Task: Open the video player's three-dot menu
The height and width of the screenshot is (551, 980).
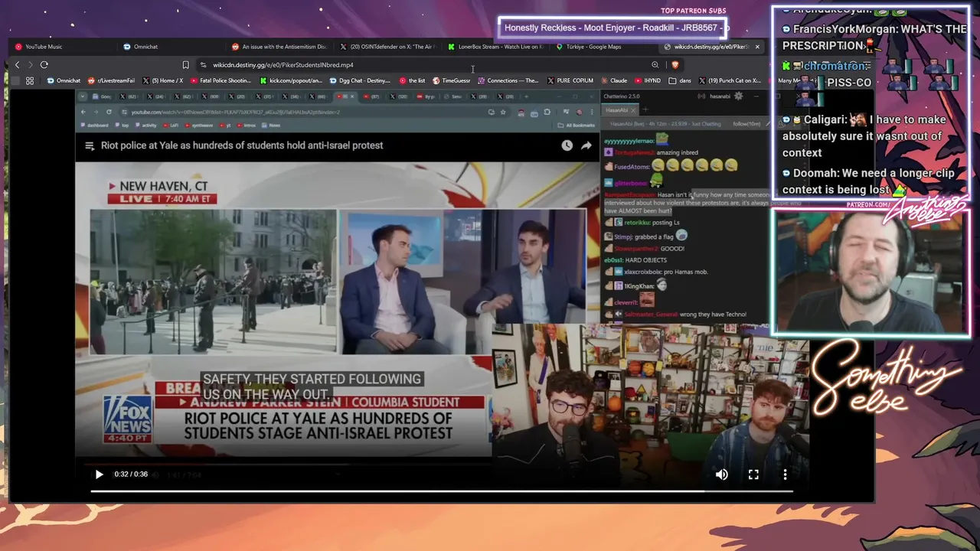Action: point(785,474)
